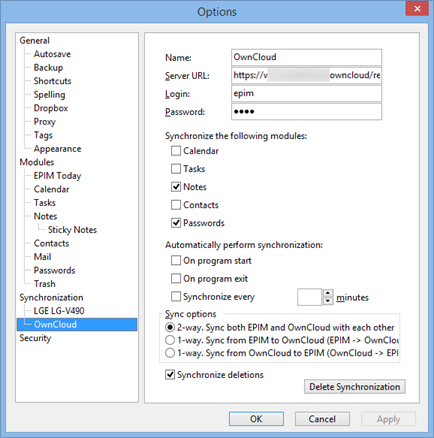
Task: Focus the Server URL field
Action: coord(306,75)
